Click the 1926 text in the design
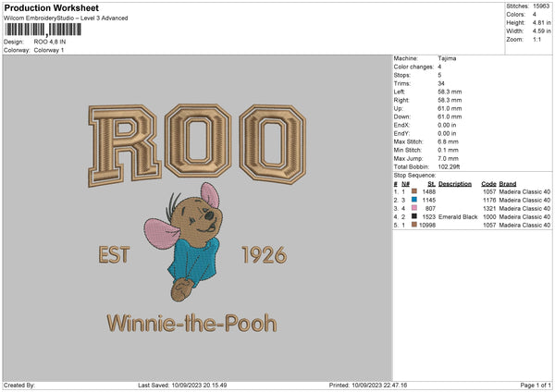Screen dimensions: 555x392 (x=264, y=254)
